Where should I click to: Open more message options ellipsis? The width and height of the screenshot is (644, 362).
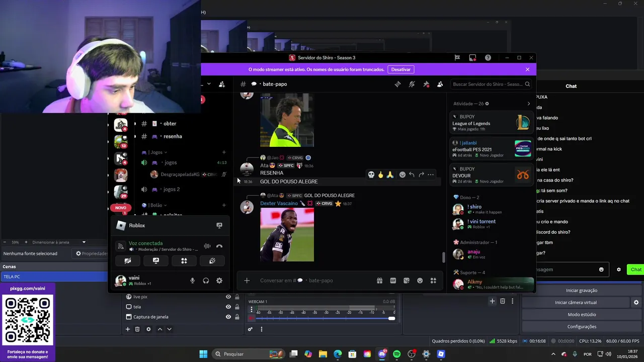(x=431, y=174)
